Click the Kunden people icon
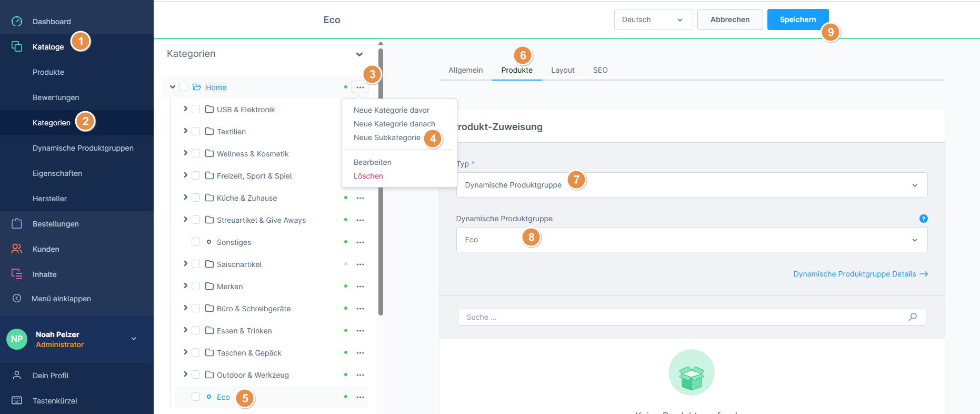Image resolution: width=980 pixels, height=414 pixels. (x=17, y=249)
